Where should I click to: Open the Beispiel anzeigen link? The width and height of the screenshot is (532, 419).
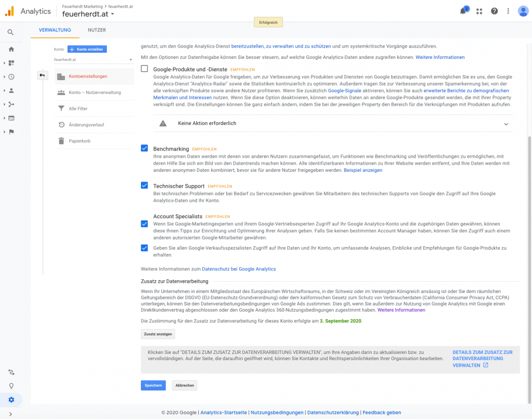363,170
